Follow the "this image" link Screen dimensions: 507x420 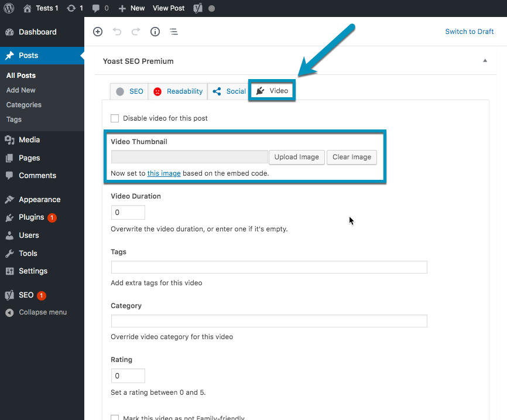(x=164, y=173)
